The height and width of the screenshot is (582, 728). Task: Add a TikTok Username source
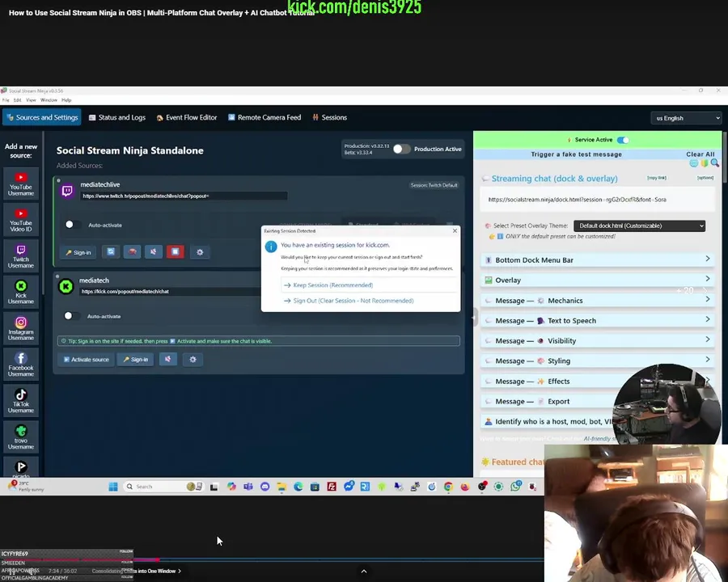point(21,401)
